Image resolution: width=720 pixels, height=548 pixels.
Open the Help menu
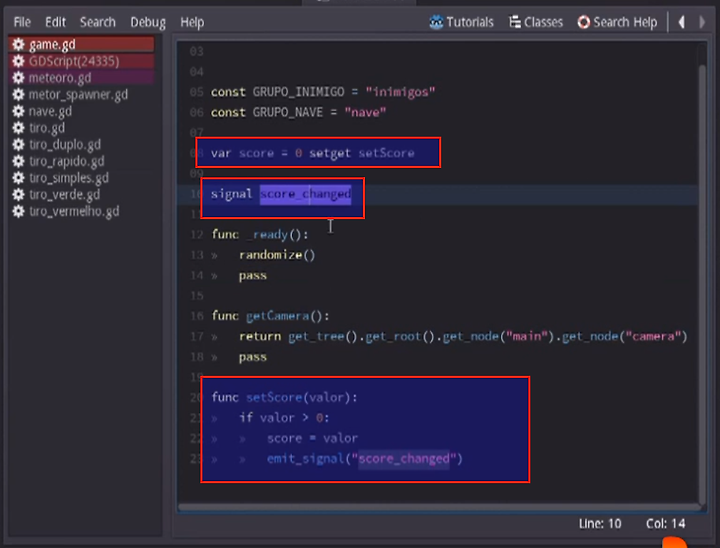pos(192,22)
